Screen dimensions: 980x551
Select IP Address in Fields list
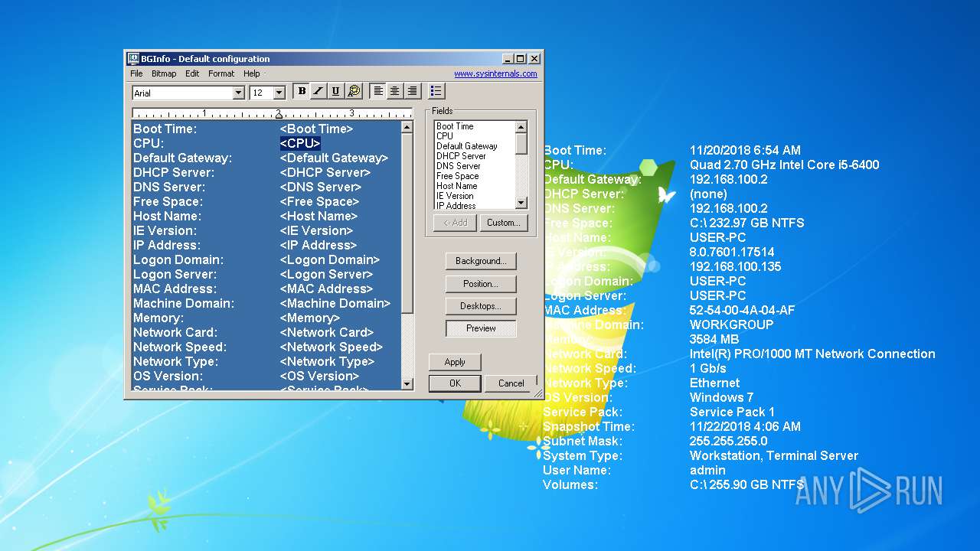(x=456, y=205)
